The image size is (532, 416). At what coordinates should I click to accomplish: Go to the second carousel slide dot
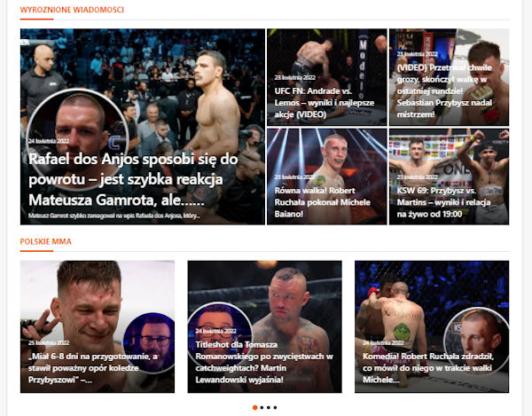pos(262,407)
